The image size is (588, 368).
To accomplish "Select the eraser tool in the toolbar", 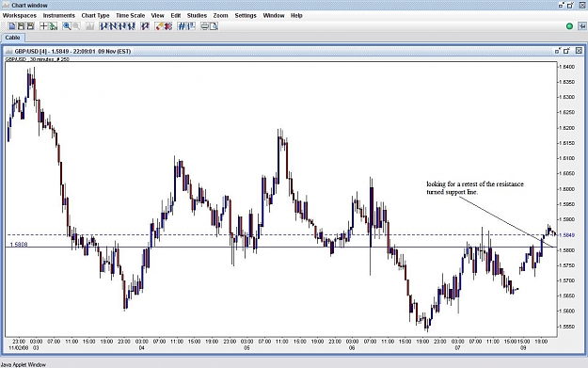I will pos(159,26).
